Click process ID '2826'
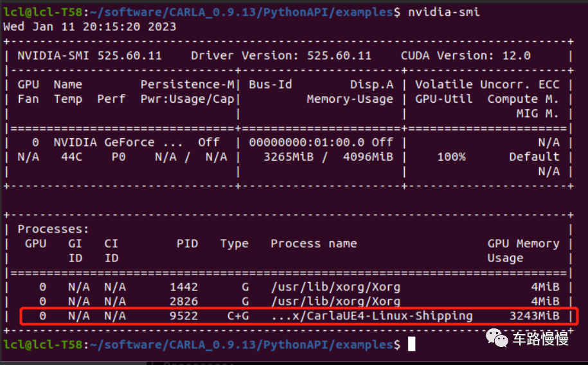The width and height of the screenshot is (588, 365). (x=184, y=301)
